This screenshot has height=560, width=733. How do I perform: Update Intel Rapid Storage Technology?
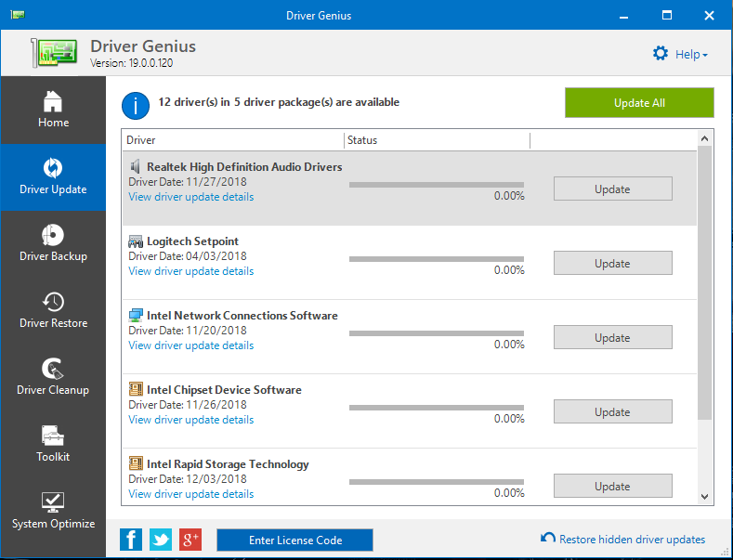tap(613, 486)
